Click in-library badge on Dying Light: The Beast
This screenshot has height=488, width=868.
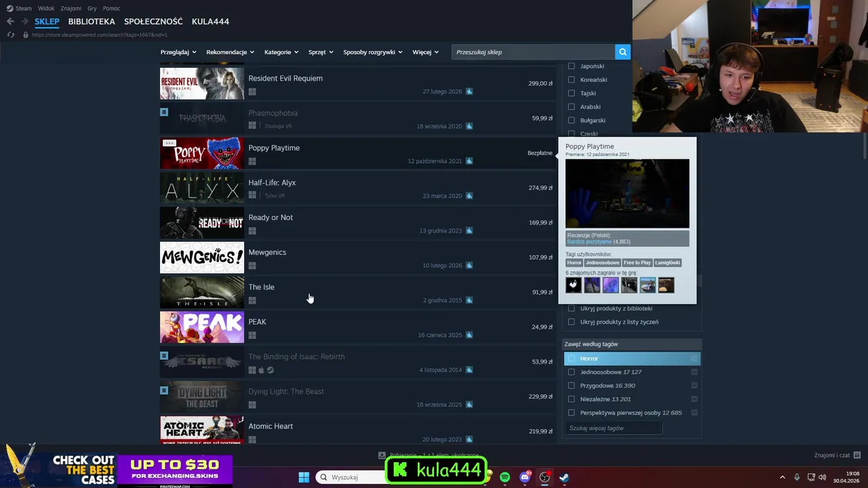coord(164,390)
